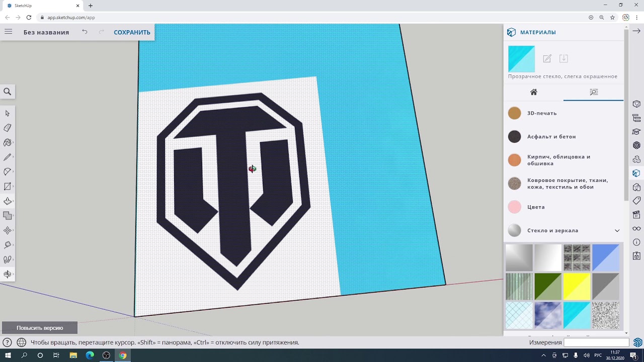Open File Explorer from taskbar
The height and width of the screenshot is (362, 644).
(x=73, y=355)
